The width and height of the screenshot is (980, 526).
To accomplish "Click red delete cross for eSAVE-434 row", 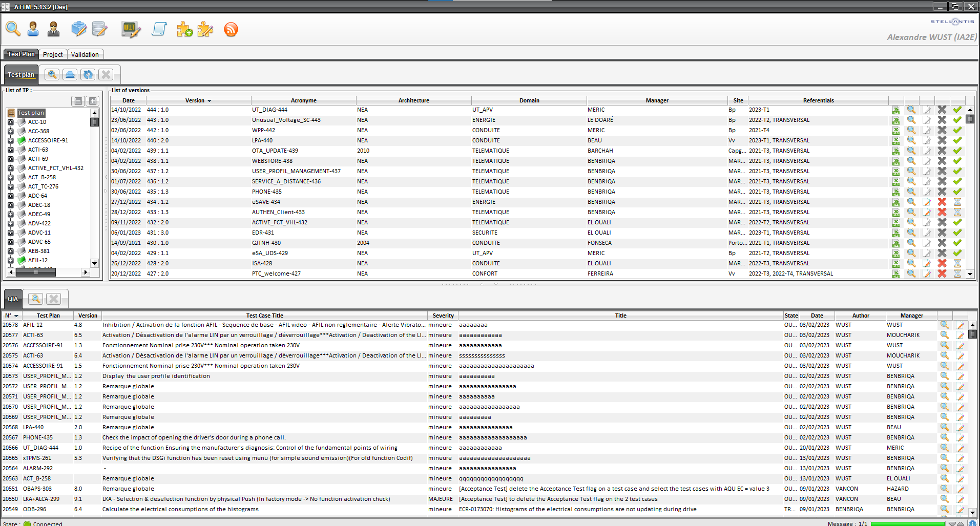I will pyautogui.click(x=942, y=202).
